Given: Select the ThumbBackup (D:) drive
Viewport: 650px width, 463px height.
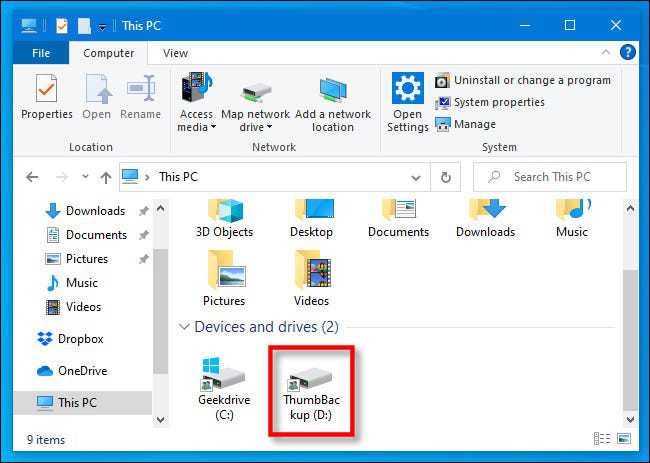Looking at the screenshot, I should (x=311, y=391).
